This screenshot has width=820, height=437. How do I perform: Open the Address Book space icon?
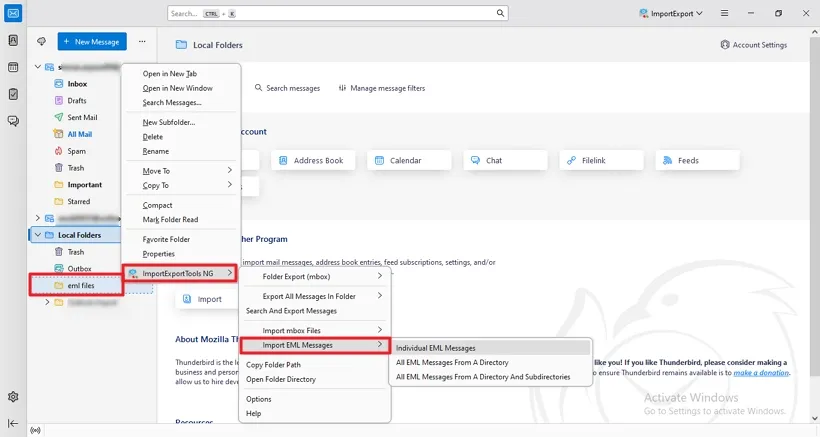click(13, 40)
